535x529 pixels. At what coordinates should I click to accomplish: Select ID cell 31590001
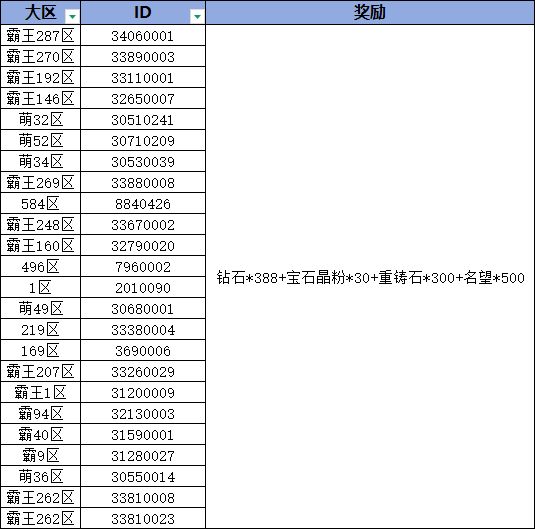[143, 434]
